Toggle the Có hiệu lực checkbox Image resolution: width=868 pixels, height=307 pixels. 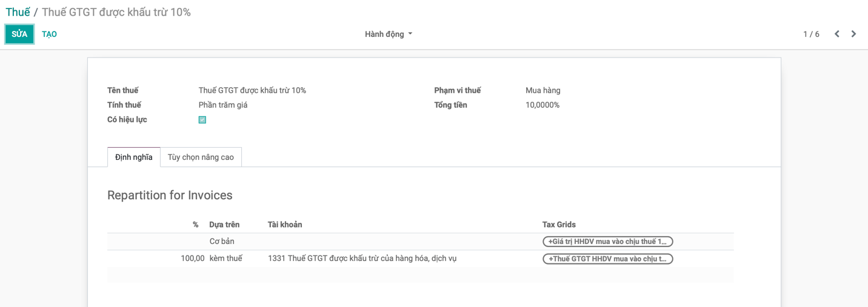[x=202, y=120]
